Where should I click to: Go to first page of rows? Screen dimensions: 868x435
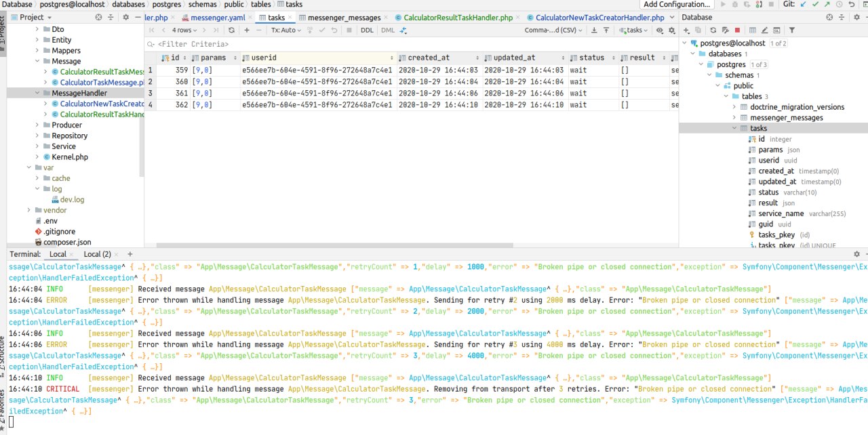click(152, 30)
